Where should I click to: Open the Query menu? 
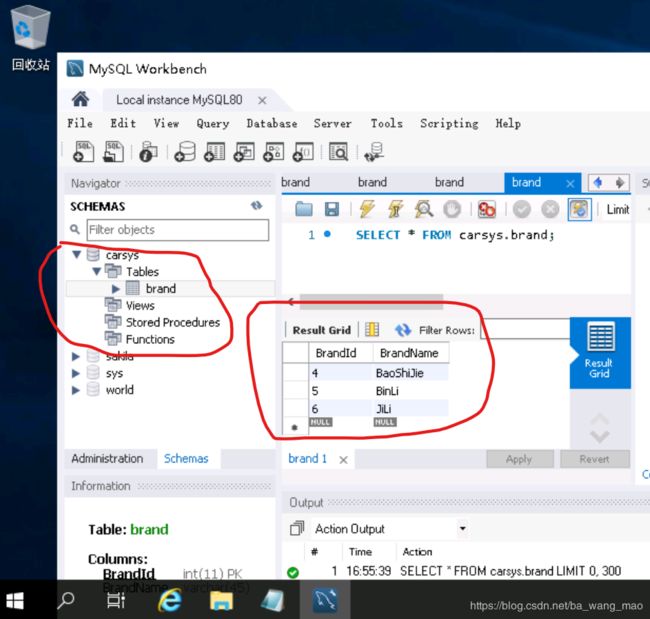(213, 124)
